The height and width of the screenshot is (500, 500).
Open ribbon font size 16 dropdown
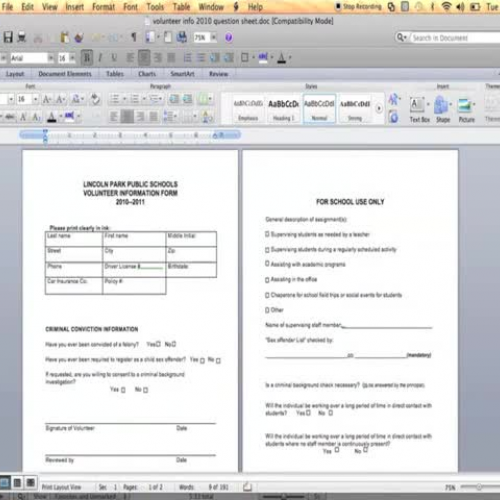35,99
